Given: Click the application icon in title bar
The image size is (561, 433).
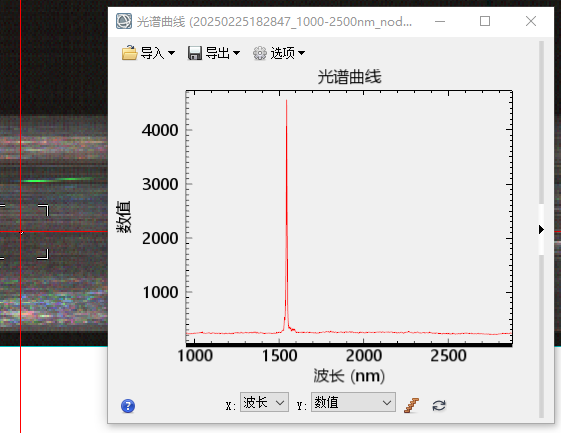Looking at the screenshot, I should 124,21.
